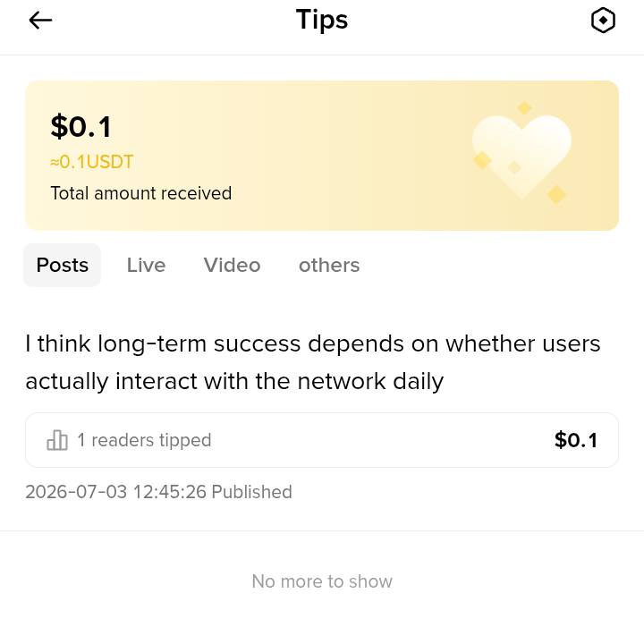Image resolution: width=644 pixels, height=644 pixels.
Task: Click the large $0.1 total amount
Action: tap(80, 126)
